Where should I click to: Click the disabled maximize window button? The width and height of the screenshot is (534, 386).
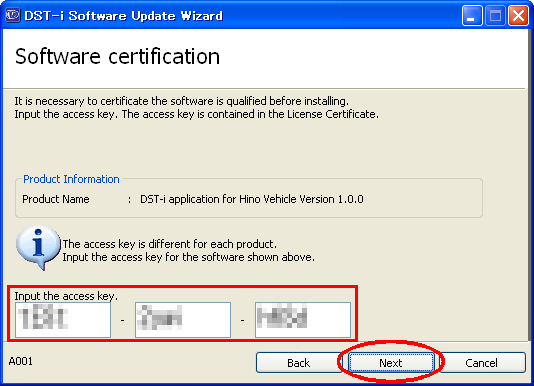click(x=495, y=16)
